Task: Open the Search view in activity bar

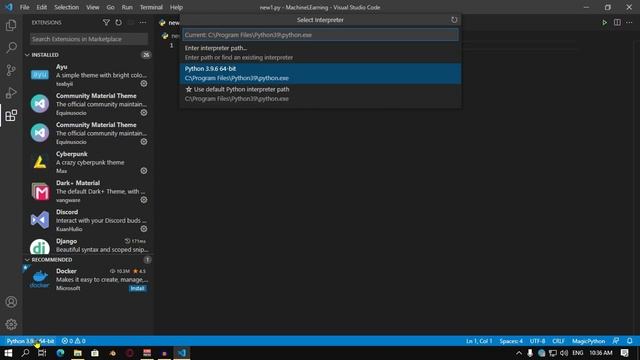Action: 11,47
